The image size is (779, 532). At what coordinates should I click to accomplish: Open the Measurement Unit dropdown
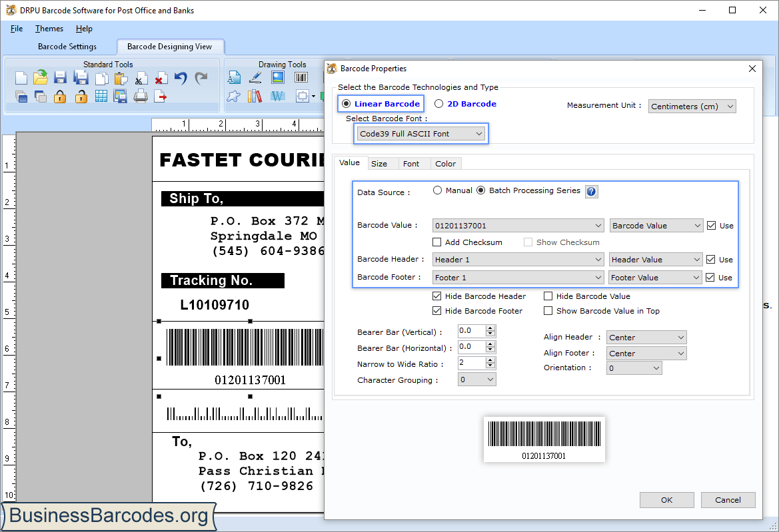tap(692, 107)
